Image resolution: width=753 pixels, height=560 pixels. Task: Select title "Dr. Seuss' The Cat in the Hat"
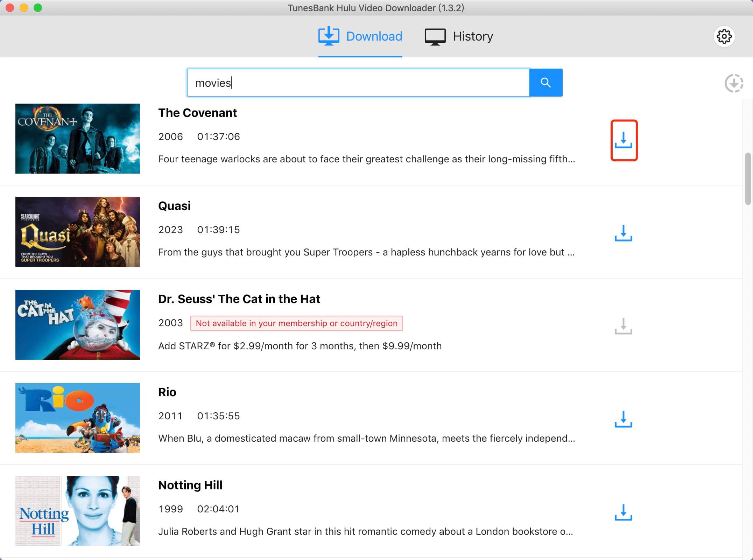pos(239,299)
